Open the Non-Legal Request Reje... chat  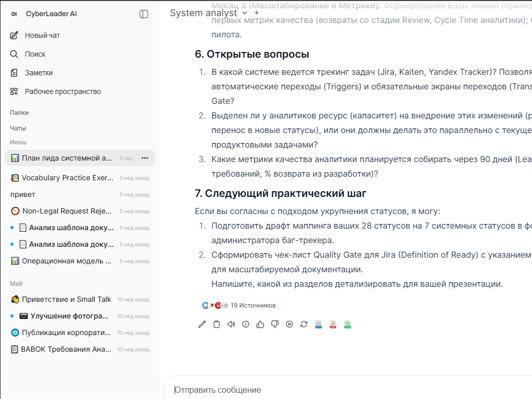(x=80, y=211)
